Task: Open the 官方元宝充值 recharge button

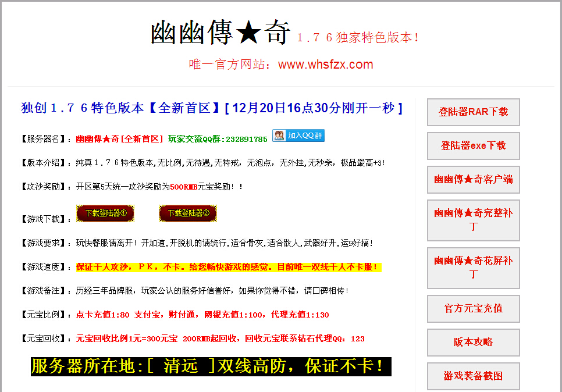Action: point(473,309)
